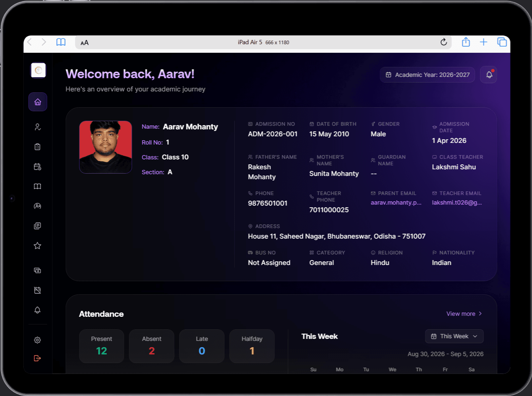Select the Late attendance card

pos(202,346)
